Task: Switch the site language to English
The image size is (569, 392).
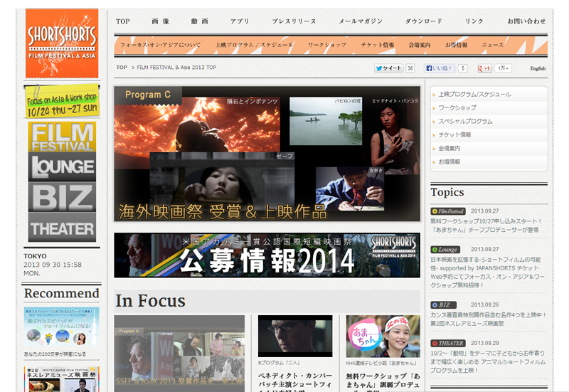Action: (538, 68)
